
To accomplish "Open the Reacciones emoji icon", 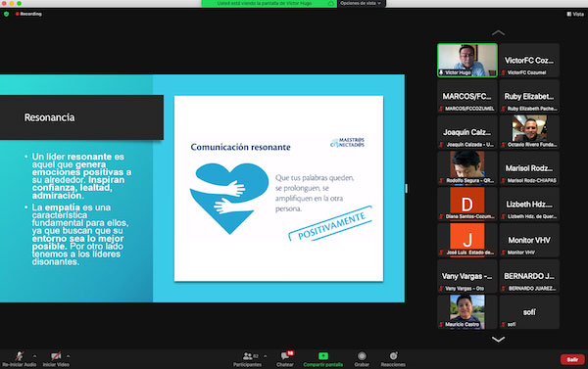I will point(393,356).
